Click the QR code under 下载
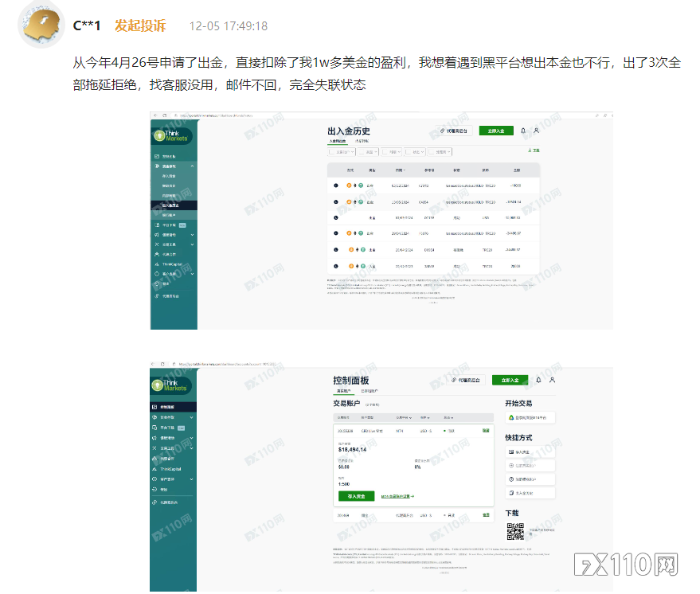Screen dimensions: 700x594 point(515,531)
